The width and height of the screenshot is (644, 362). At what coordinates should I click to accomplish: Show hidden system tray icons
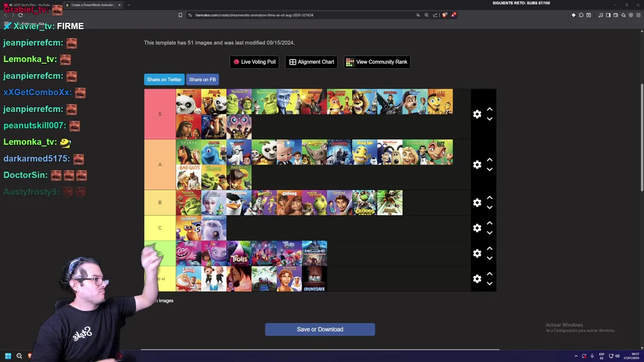[x=576, y=356]
